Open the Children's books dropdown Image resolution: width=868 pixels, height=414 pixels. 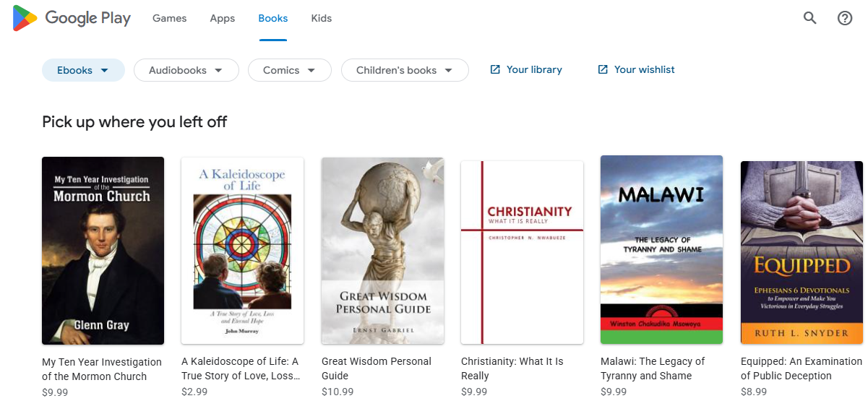click(x=405, y=70)
